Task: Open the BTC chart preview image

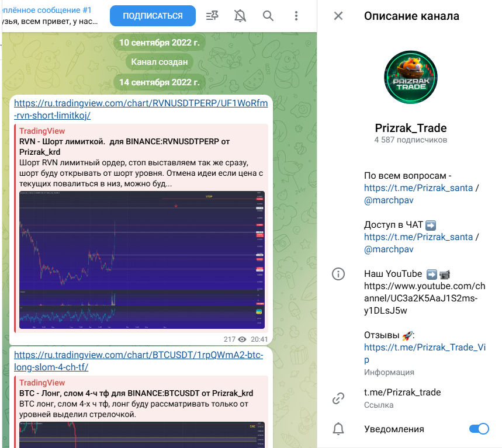Action: tap(142, 435)
